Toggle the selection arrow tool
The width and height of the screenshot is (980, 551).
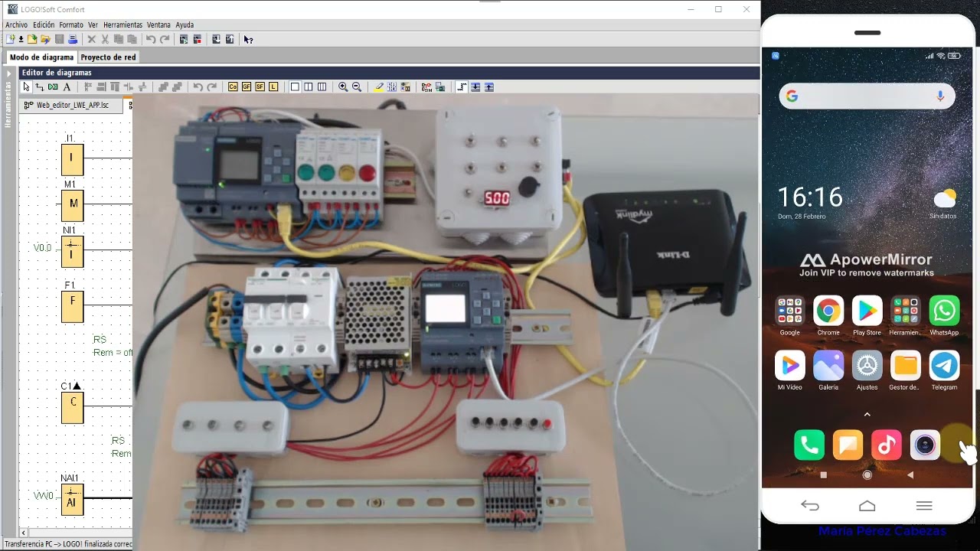[x=25, y=87]
